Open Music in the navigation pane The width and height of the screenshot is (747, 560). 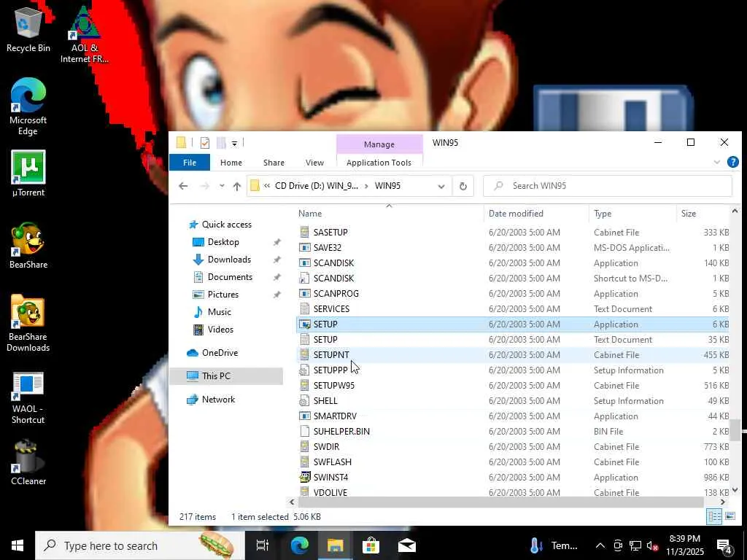219,312
